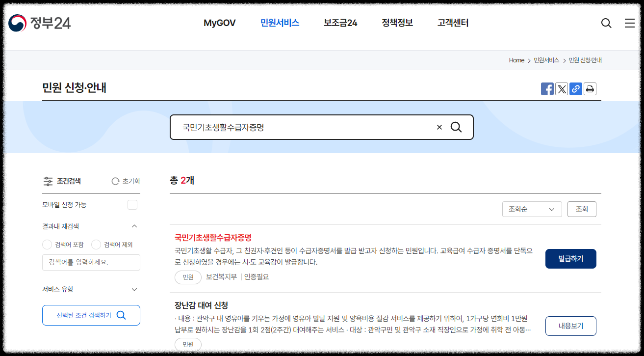Expand the 서비스 유형 section
This screenshot has width=644, height=356.
[134, 289]
